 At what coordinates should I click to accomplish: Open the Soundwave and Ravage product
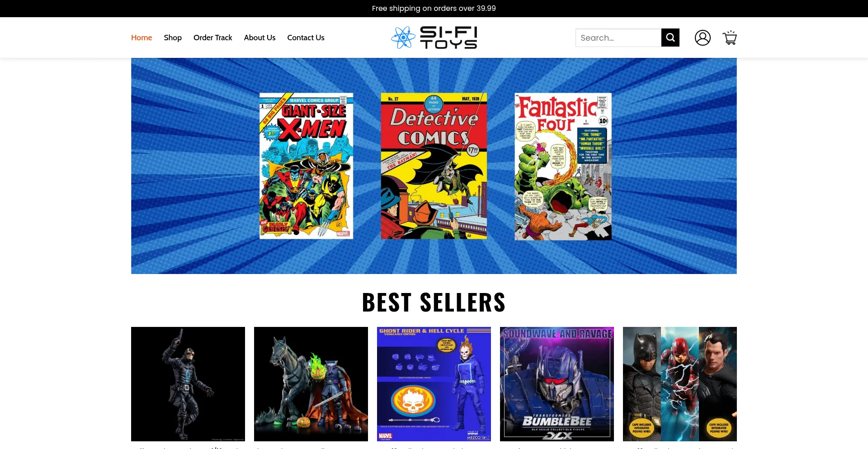click(x=557, y=384)
